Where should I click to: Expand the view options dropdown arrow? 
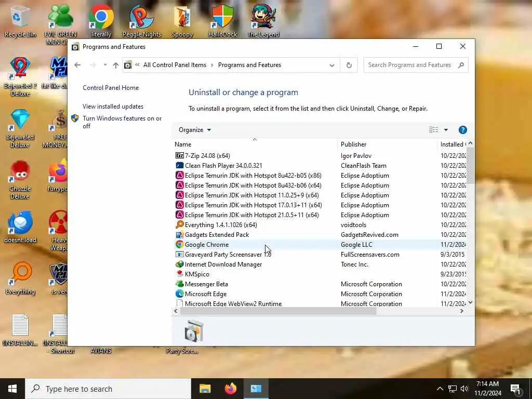click(446, 130)
